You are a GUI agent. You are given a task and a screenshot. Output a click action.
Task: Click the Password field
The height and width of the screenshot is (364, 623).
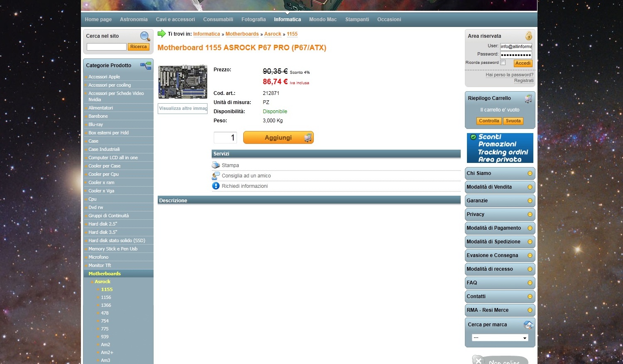(516, 55)
